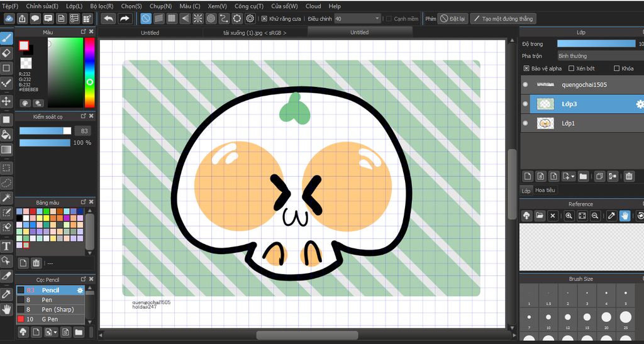Switch to Hoa tiêu tab
This screenshot has height=344, width=644.
(x=545, y=191)
